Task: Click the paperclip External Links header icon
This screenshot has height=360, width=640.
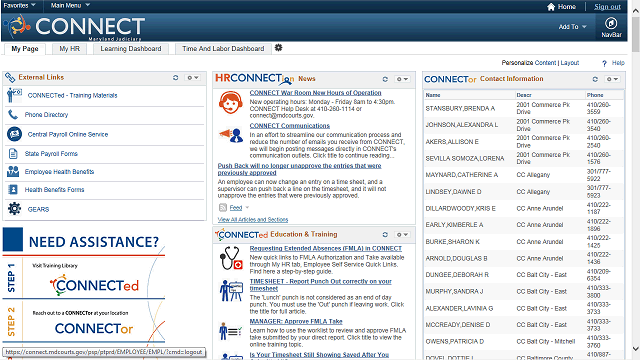Action: [10, 77]
